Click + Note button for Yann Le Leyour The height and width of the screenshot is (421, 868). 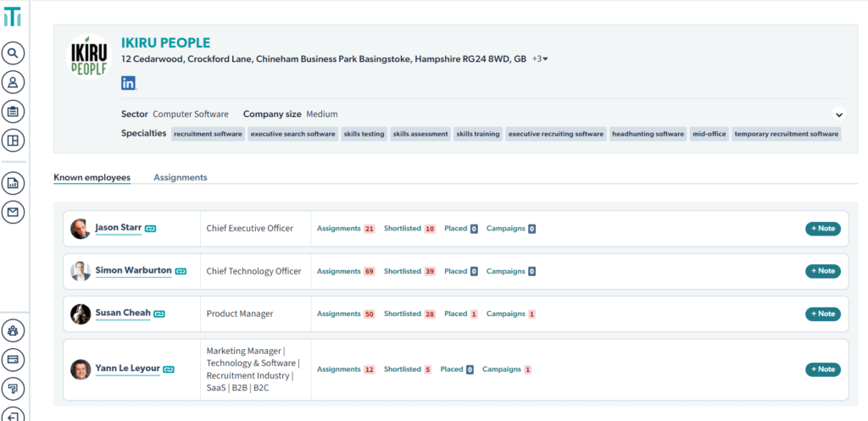coord(822,369)
